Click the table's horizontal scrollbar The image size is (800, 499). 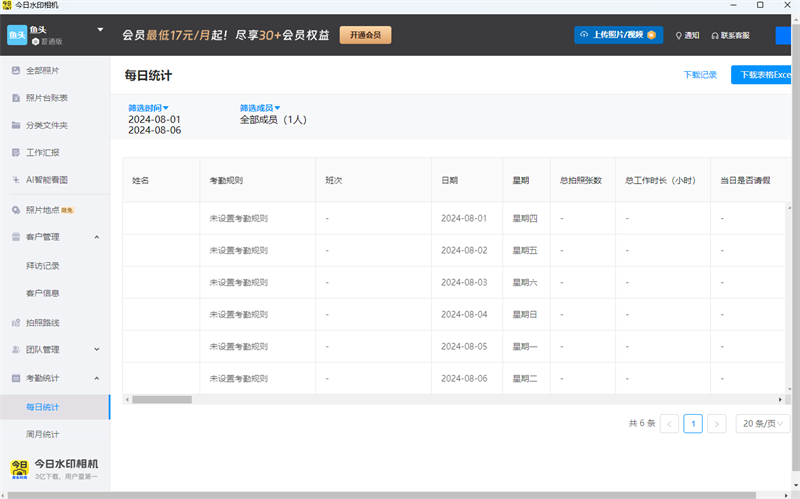pyautogui.click(x=162, y=399)
